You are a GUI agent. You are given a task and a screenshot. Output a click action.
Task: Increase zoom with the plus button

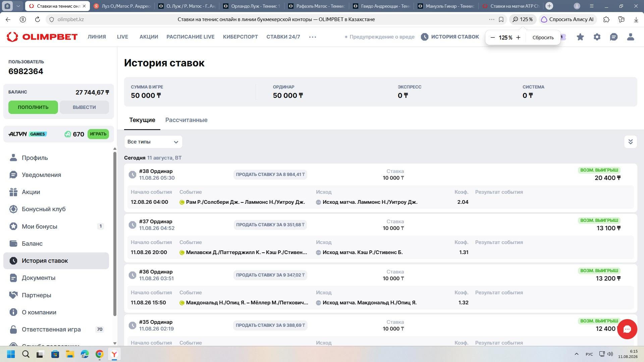(518, 38)
